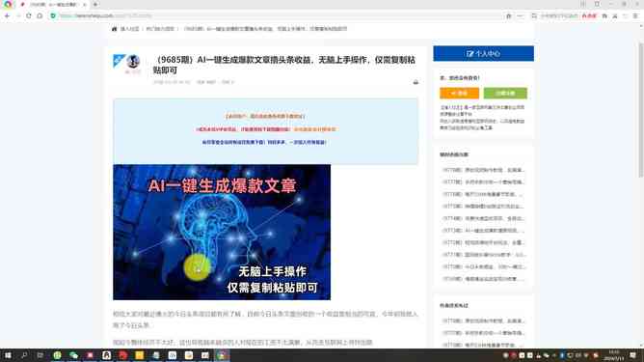Open the first article in the lower sidebar list
This screenshot has height=362, width=644.
click(x=483, y=320)
